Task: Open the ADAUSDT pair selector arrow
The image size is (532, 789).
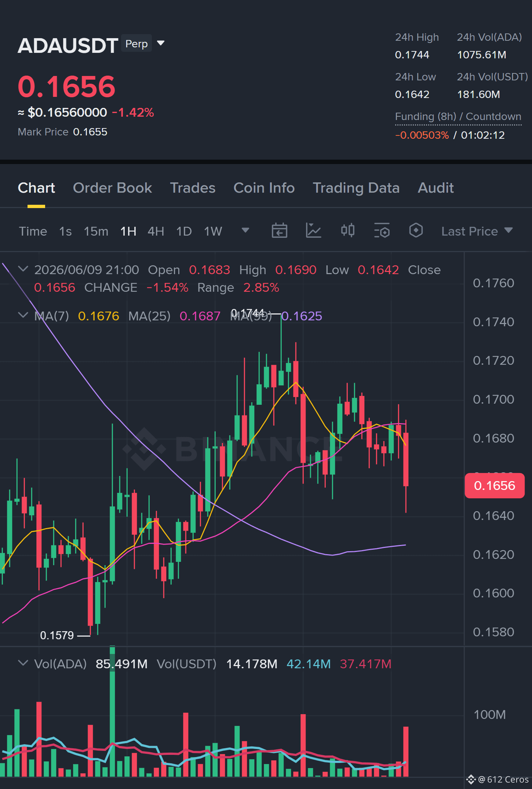Action: pyautogui.click(x=161, y=43)
